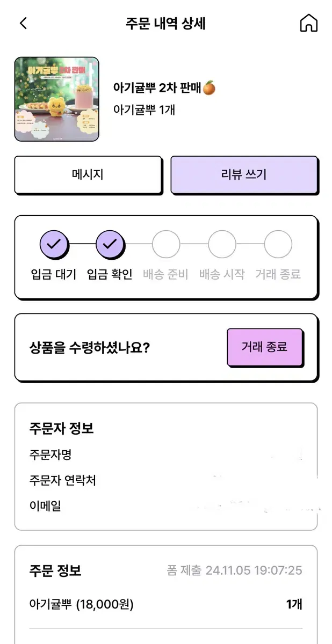332x644 pixels.
Task: Select the 거래 종료 step circle
Action: [278, 244]
